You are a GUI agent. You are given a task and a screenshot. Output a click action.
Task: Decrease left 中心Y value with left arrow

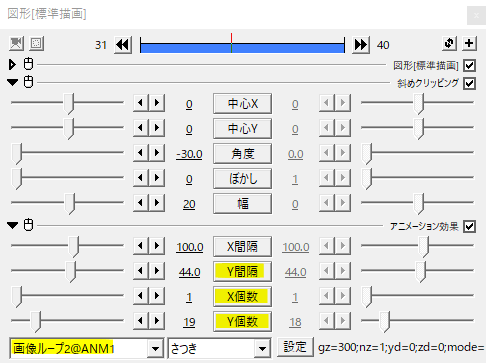click(x=141, y=128)
